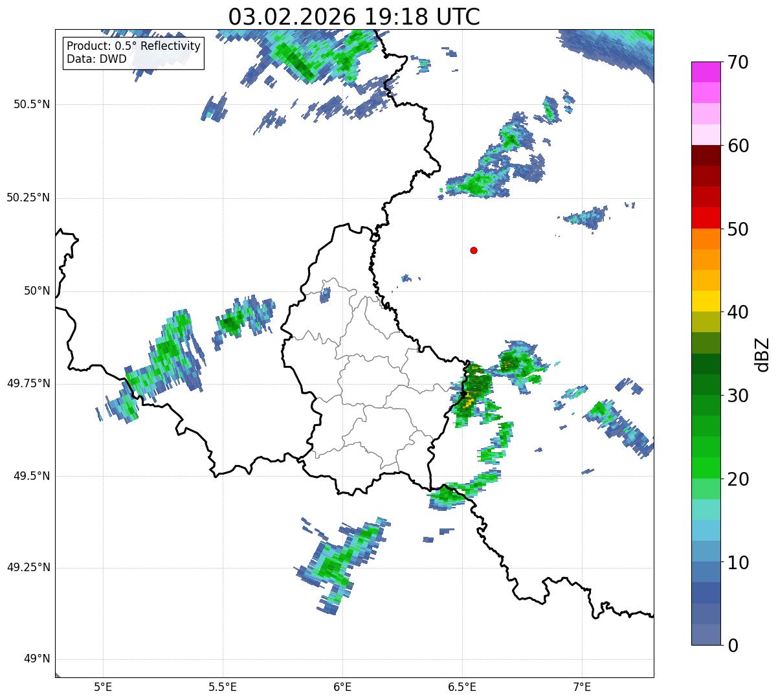Click the 6.5°E longitude label
Viewport: 778px width, 700px height.
click(462, 686)
